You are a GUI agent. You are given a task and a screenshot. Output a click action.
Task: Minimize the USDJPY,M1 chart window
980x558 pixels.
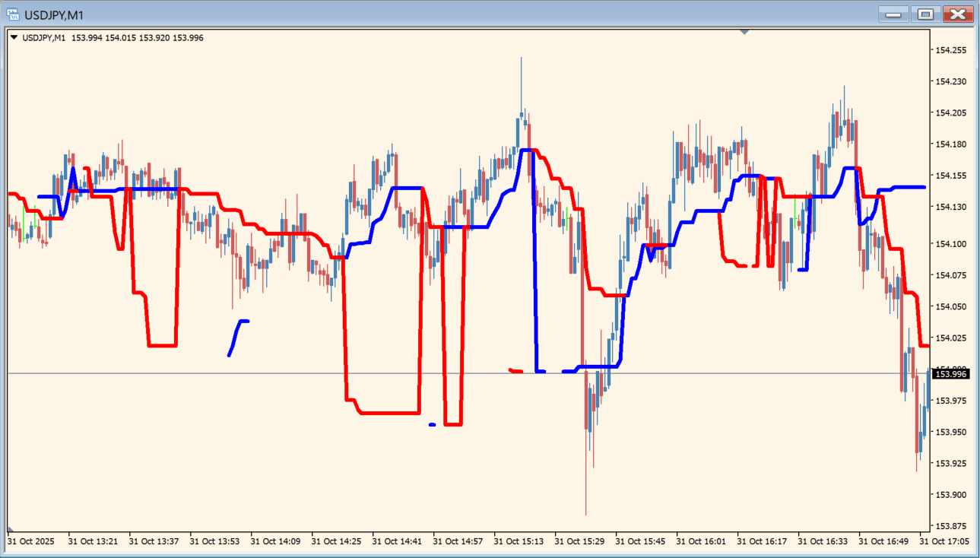tap(893, 14)
